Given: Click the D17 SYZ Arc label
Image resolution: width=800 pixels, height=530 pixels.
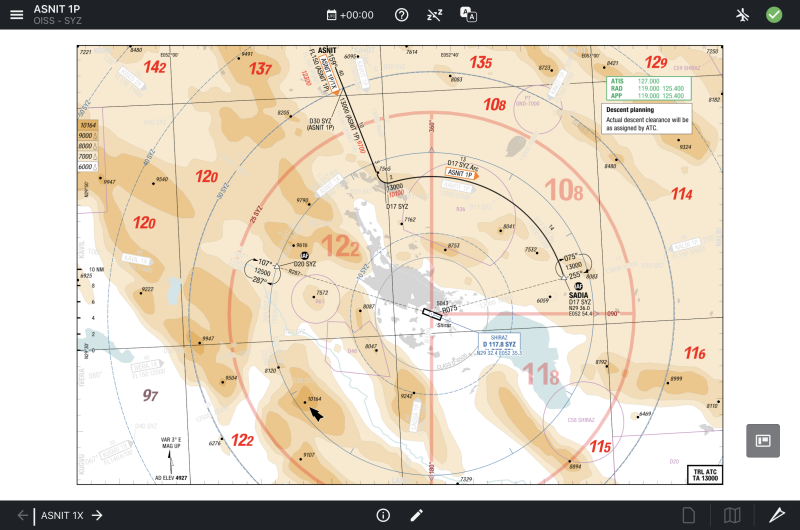Looking at the screenshot, I should [x=463, y=165].
